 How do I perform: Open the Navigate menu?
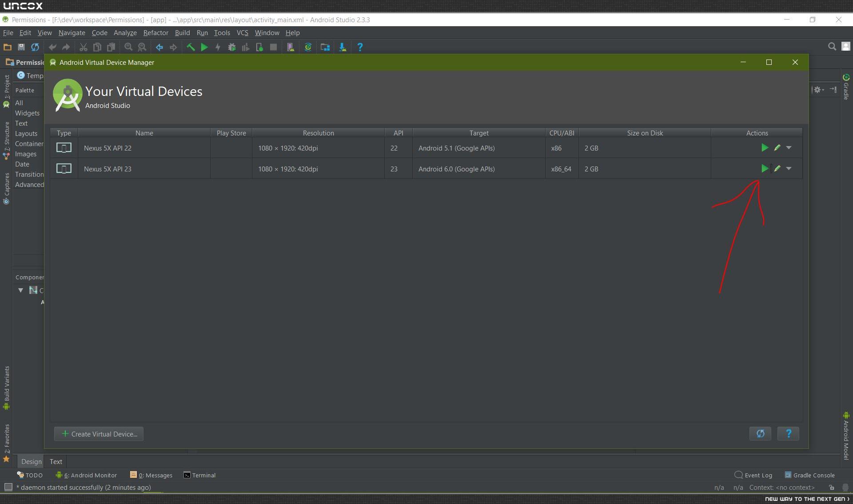[72, 33]
